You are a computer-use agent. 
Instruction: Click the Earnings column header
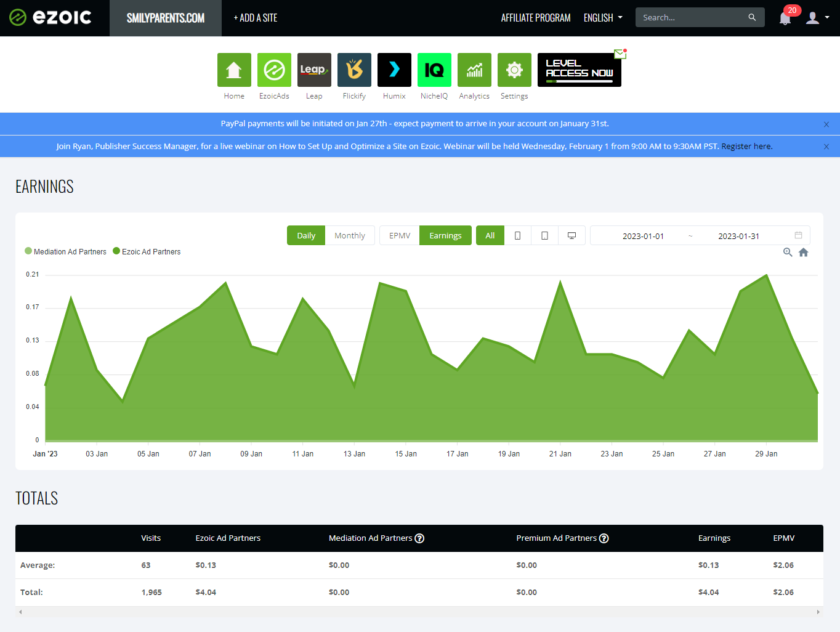(x=714, y=538)
